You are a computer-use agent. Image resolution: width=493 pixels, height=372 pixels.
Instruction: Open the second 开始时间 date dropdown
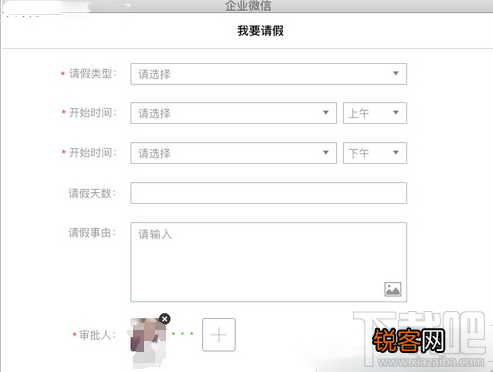coord(233,153)
